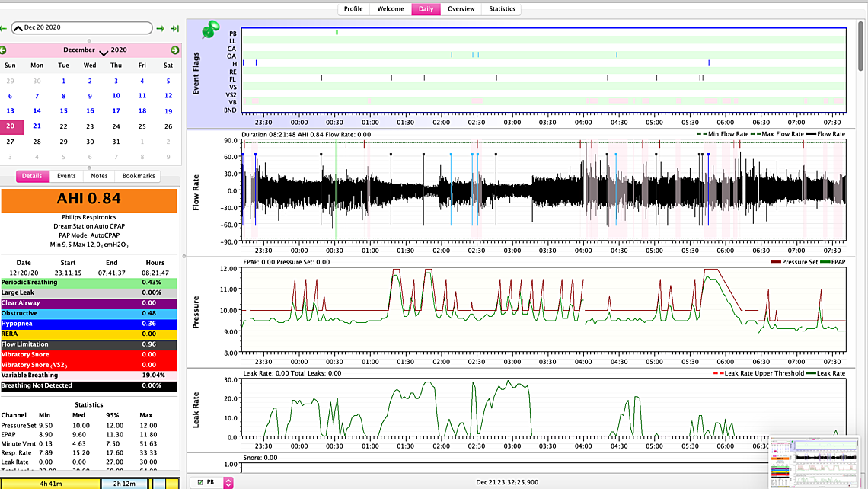Select the blue Hypopnea row

89,324
